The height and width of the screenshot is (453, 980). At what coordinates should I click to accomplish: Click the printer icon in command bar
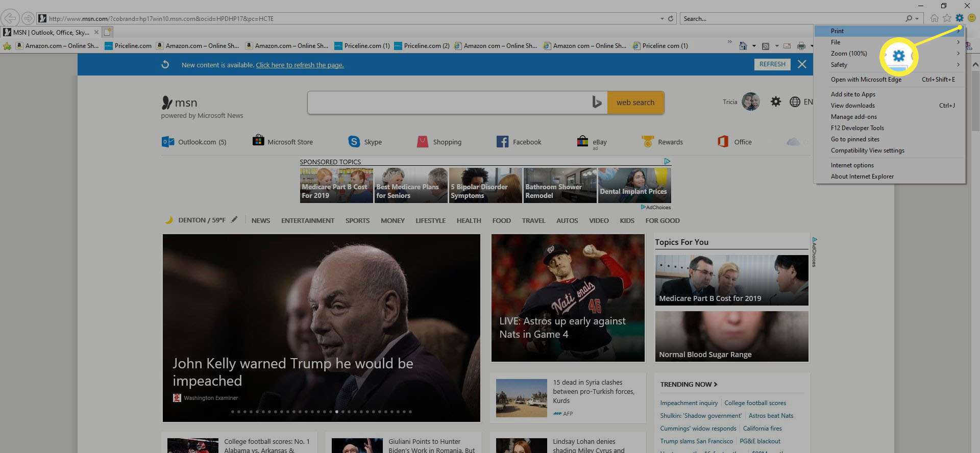tap(801, 46)
